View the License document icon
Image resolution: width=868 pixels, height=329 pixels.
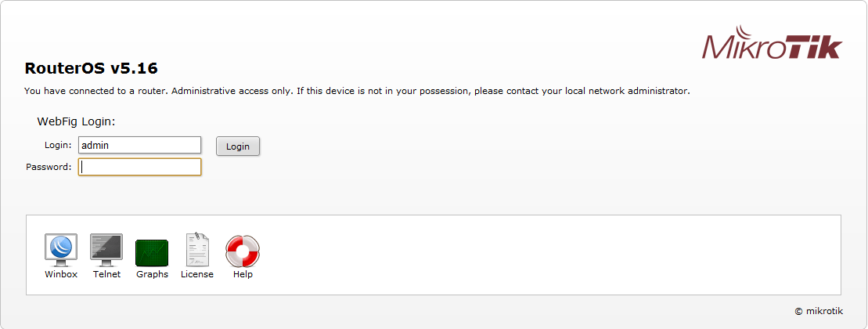pos(197,249)
